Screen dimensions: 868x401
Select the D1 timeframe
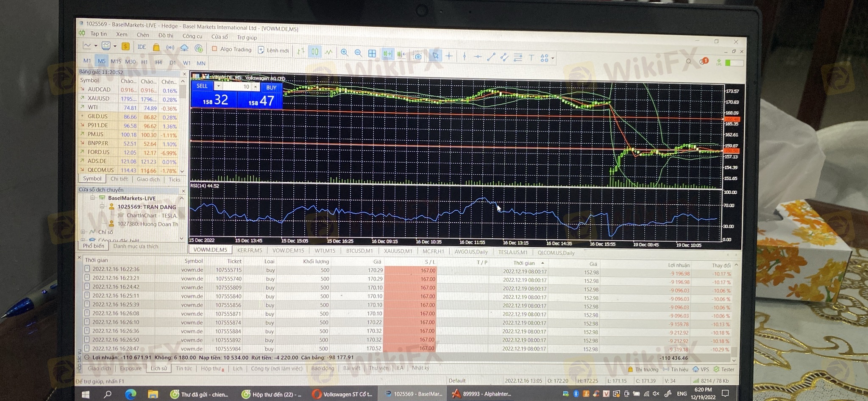[172, 63]
